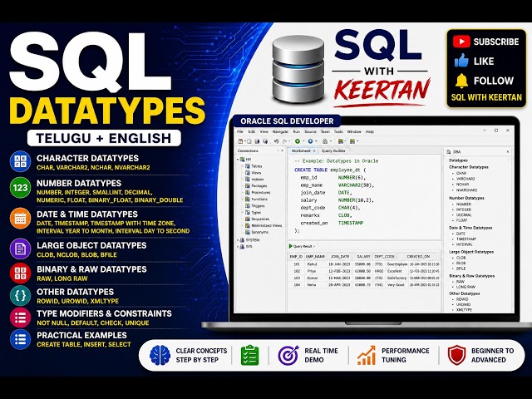532x399 pixels.
Task: Open the Help menu
Action: tap(369, 131)
